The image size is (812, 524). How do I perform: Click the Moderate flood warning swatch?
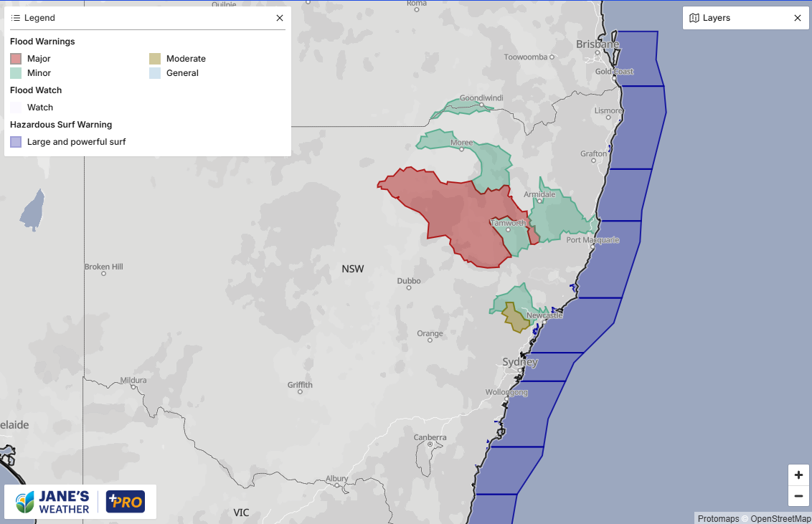click(x=155, y=58)
